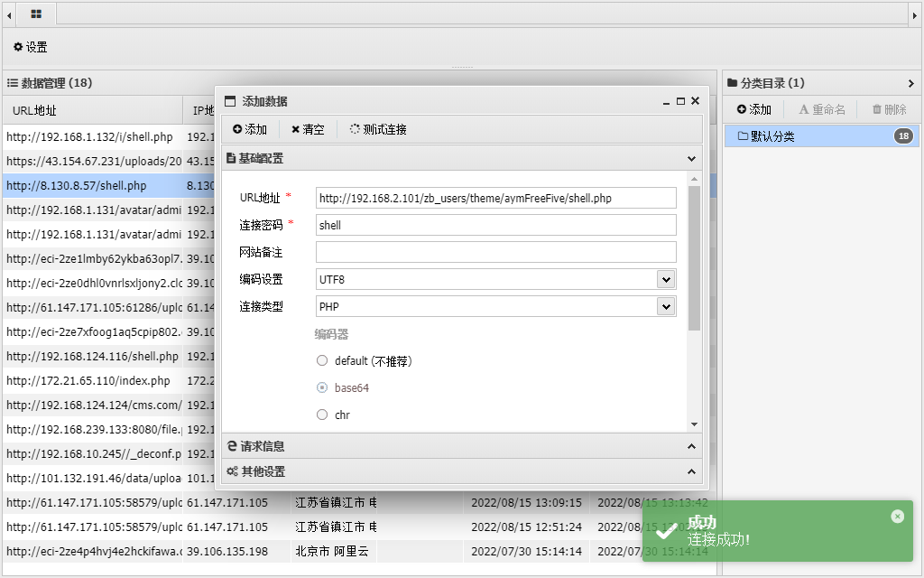Screen dimensions: 924x578
Task: Click inside the URL地址 input field
Action: click(x=495, y=197)
